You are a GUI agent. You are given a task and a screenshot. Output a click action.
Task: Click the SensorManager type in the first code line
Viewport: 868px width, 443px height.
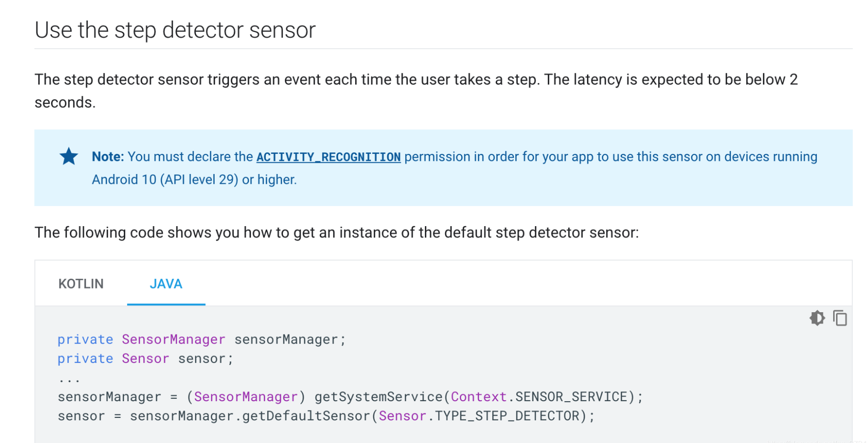click(x=173, y=339)
